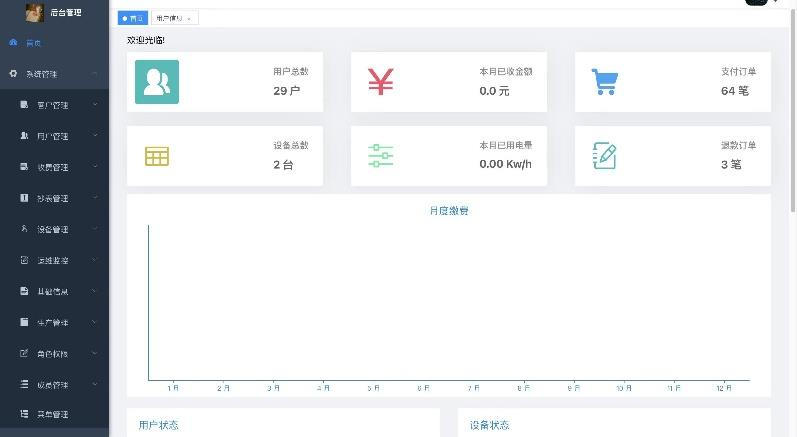Click the 菜单管理 list icon
This screenshot has width=797, height=437.
click(x=24, y=414)
